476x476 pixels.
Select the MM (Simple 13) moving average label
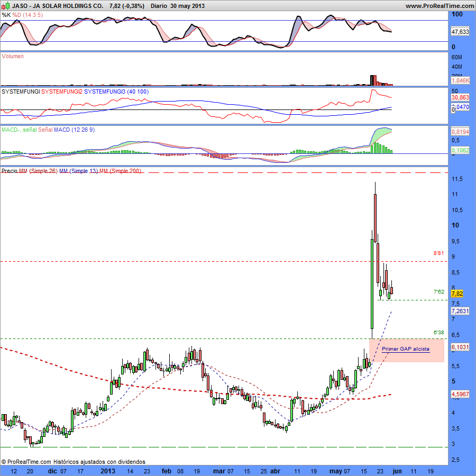coord(79,171)
